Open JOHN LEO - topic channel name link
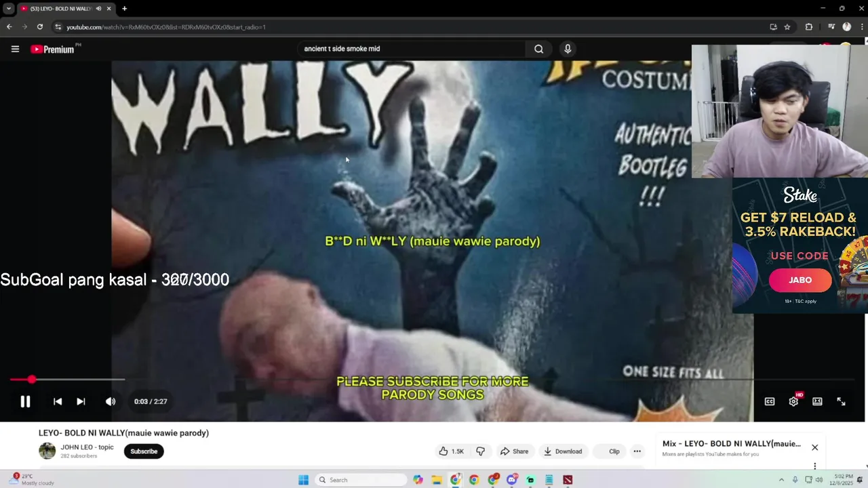Screen dimensions: 868x488 pos(87,447)
